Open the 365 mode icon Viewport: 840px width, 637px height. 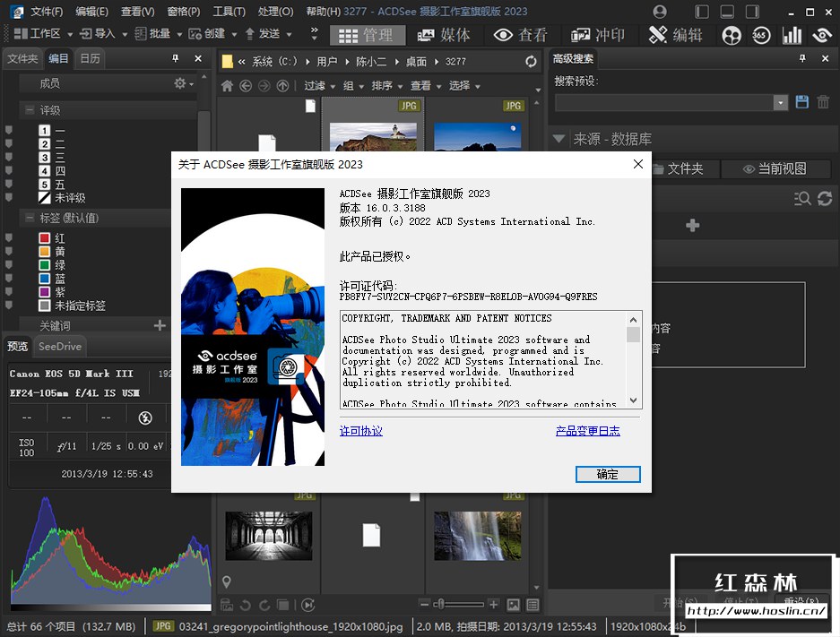point(761,35)
